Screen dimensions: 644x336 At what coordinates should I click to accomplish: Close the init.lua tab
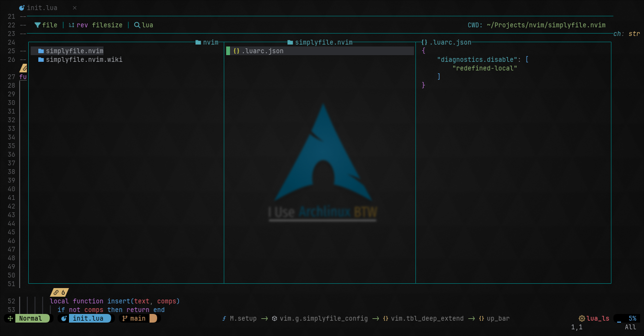click(x=75, y=8)
